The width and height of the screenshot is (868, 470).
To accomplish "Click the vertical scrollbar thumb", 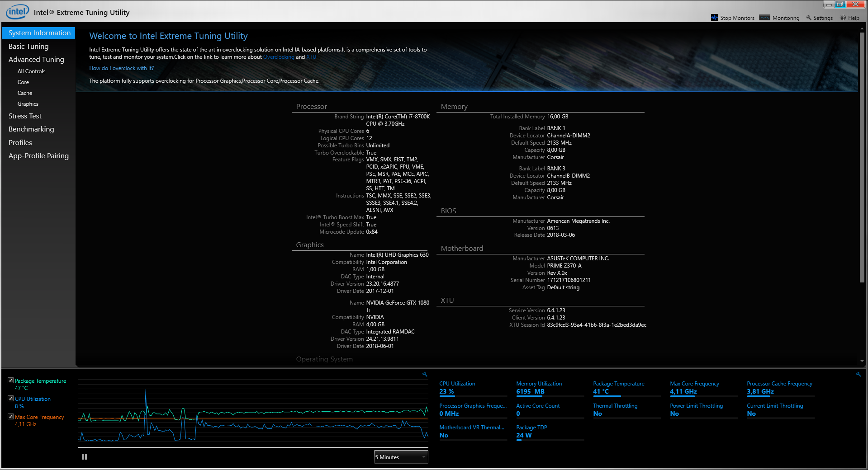I will point(862,157).
